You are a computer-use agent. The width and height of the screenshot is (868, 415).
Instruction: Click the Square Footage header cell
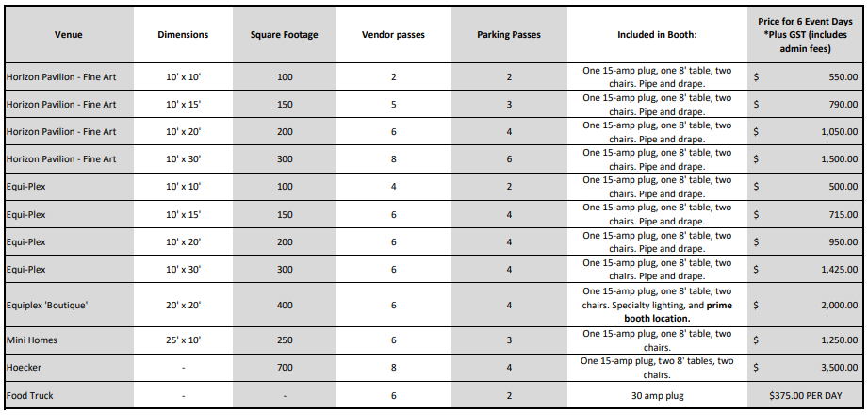pyautogui.click(x=284, y=35)
